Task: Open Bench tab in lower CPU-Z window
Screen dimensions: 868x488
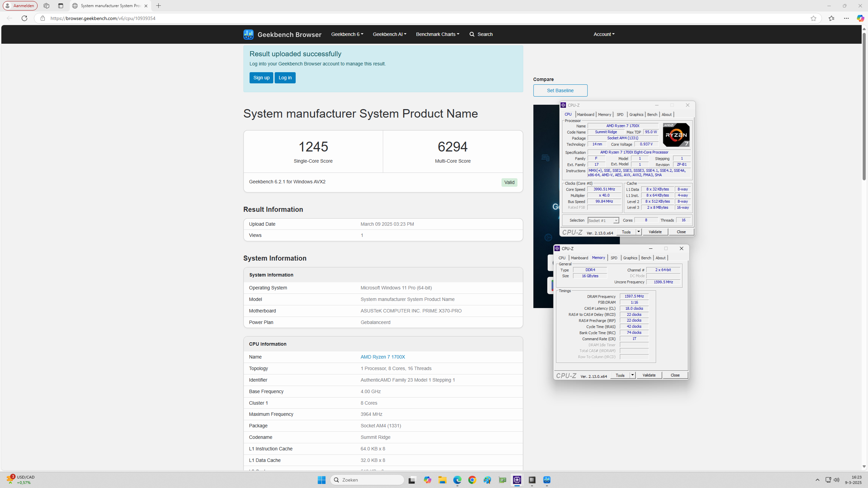Action: pyautogui.click(x=646, y=258)
